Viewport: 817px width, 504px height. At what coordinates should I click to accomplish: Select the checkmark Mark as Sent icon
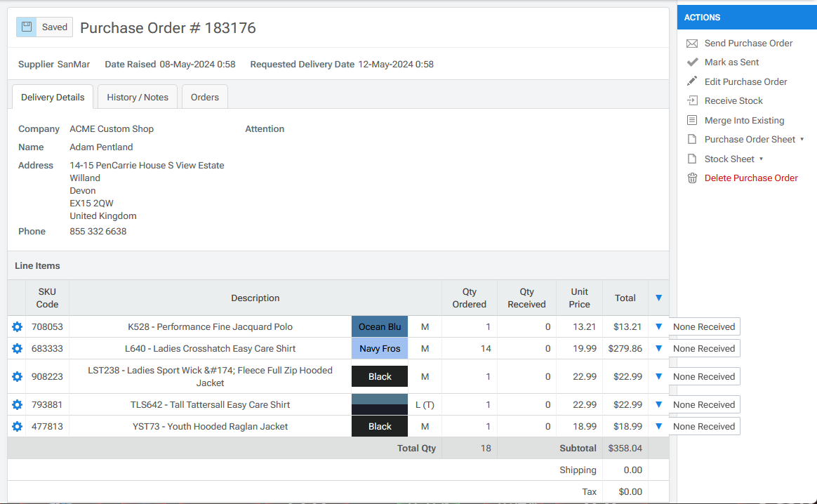point(692,62)
